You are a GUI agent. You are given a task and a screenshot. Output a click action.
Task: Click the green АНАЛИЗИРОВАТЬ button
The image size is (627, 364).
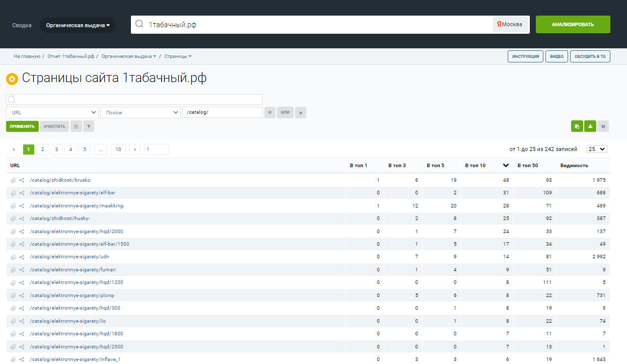click(573, 24)
